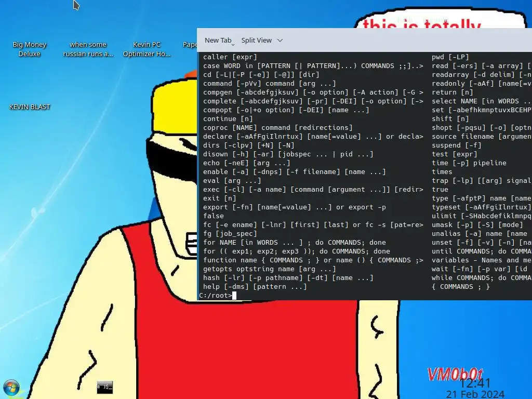Select the 'exit [n]' line
532x399 pixels.
tap(220, 198)
